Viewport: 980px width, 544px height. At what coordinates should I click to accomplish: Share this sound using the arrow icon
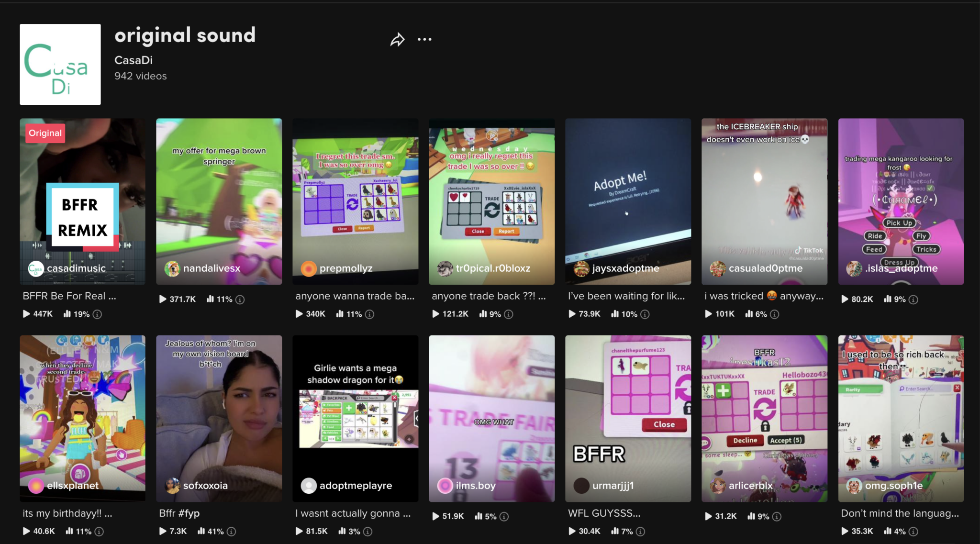click(x=397, y=39)
